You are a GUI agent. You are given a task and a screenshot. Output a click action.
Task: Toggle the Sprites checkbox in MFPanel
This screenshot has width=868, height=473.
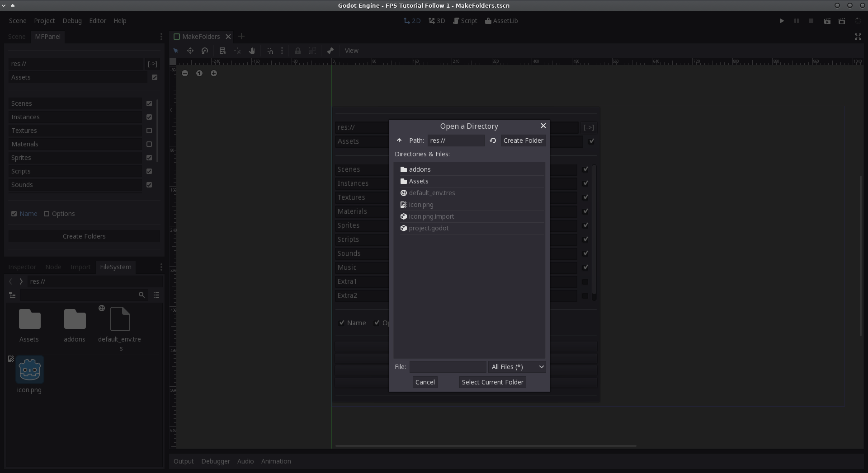point(149,158)
